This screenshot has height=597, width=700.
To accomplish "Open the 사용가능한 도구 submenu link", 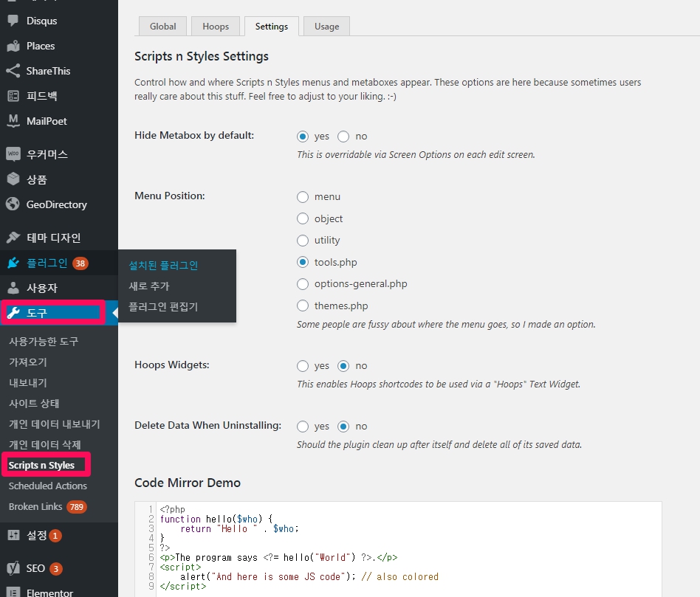I will click(44, 342).
